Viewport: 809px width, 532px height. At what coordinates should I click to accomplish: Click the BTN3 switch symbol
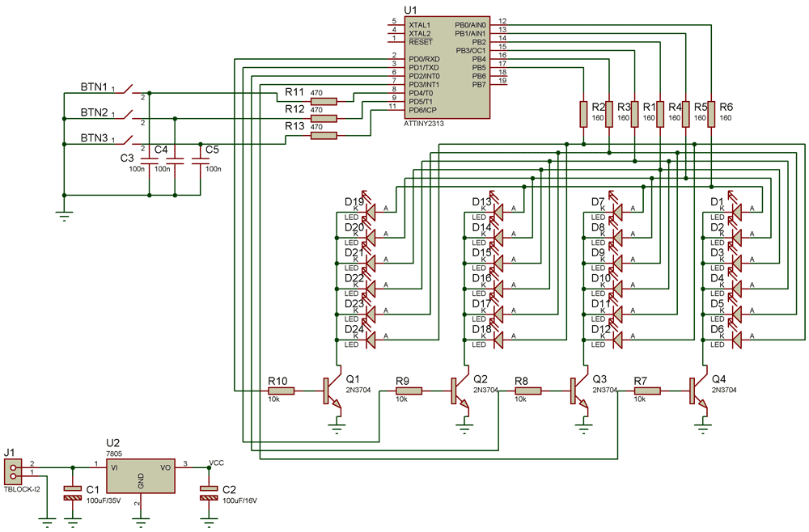pos(128,141)
